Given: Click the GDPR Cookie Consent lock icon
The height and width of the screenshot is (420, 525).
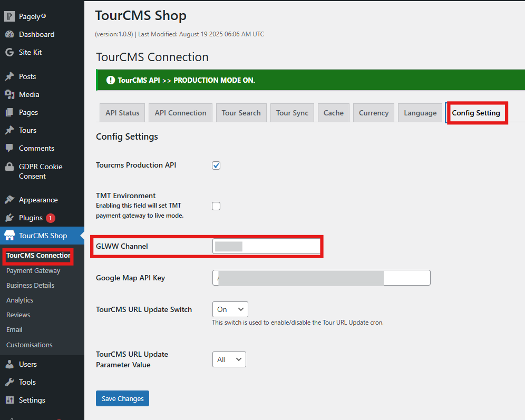Looking at the screenshot, I should point(9,167).
